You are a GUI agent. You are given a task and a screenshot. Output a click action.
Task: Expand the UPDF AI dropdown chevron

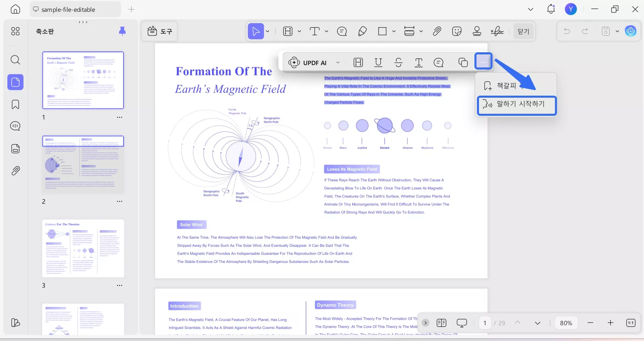338,62
